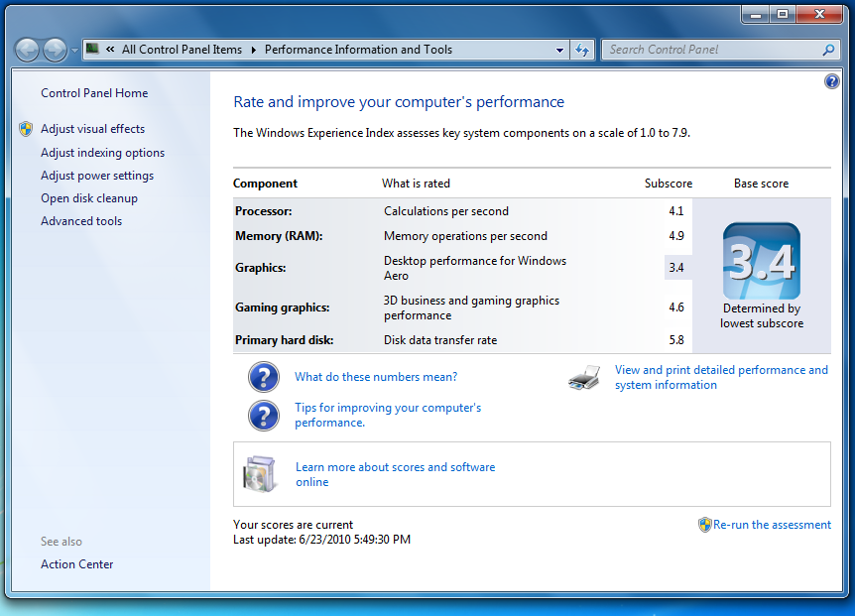Open Action Center under See also
The height and width of the screenshot is (616, 855).
click(x=77, y=564)
